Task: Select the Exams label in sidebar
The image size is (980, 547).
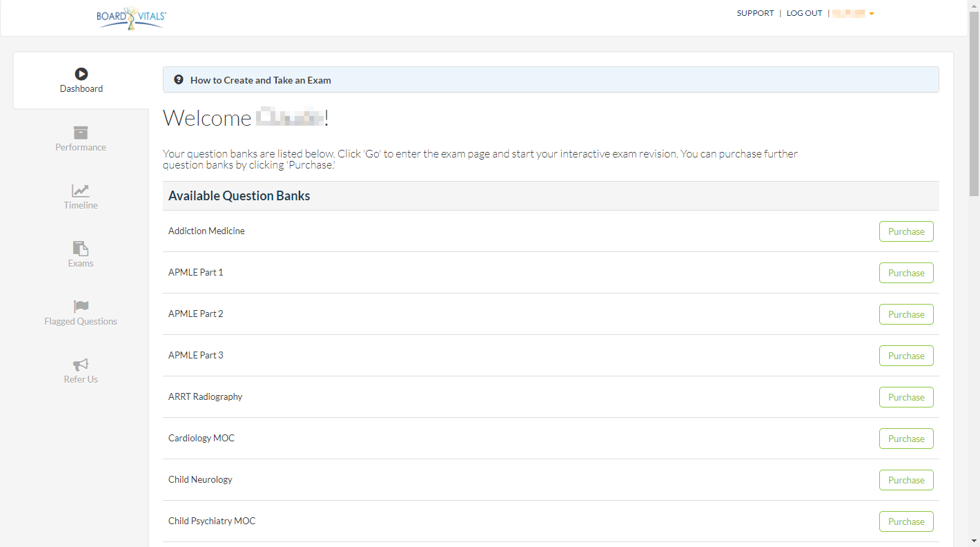Action: tap(81, 263)
